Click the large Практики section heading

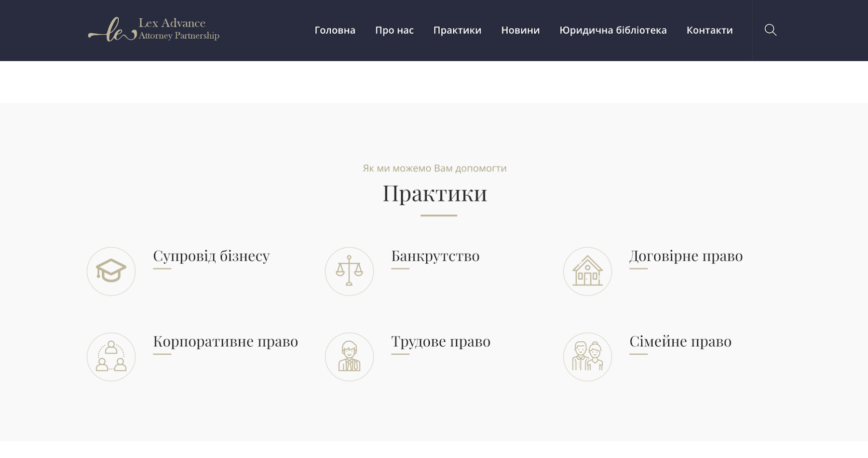(x=434, y=193)
